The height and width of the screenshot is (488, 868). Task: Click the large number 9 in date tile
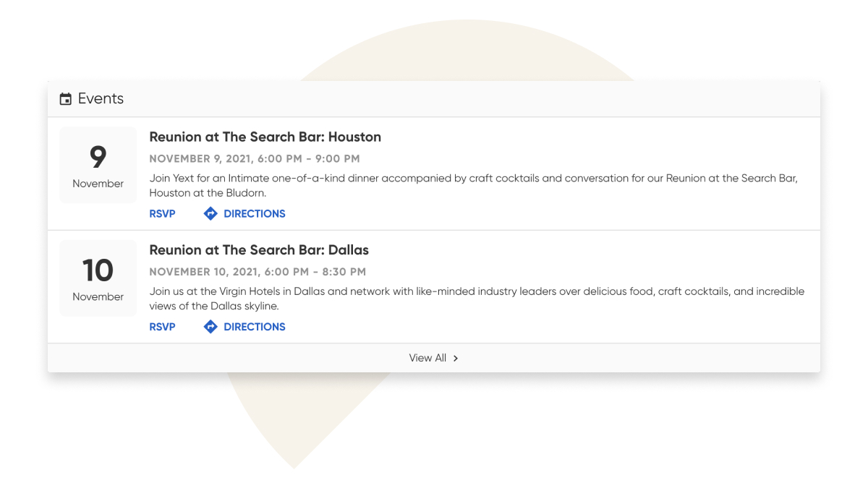[x=98, y=157]
